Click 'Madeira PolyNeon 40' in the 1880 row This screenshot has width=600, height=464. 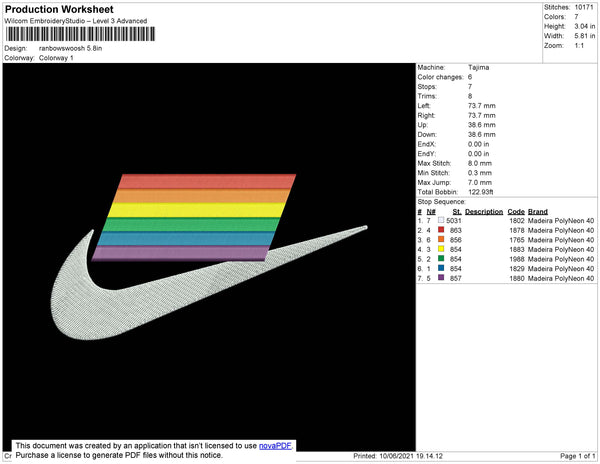561,278
